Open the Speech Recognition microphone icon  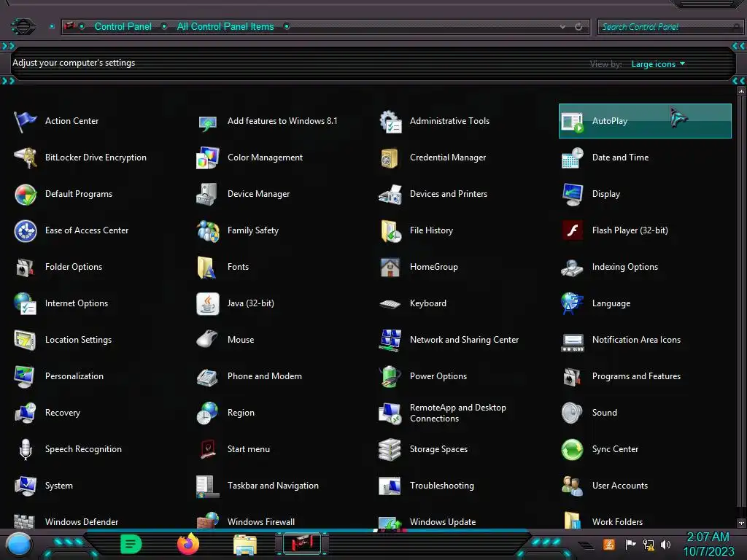pyautogui.click(x=26, y=449)
